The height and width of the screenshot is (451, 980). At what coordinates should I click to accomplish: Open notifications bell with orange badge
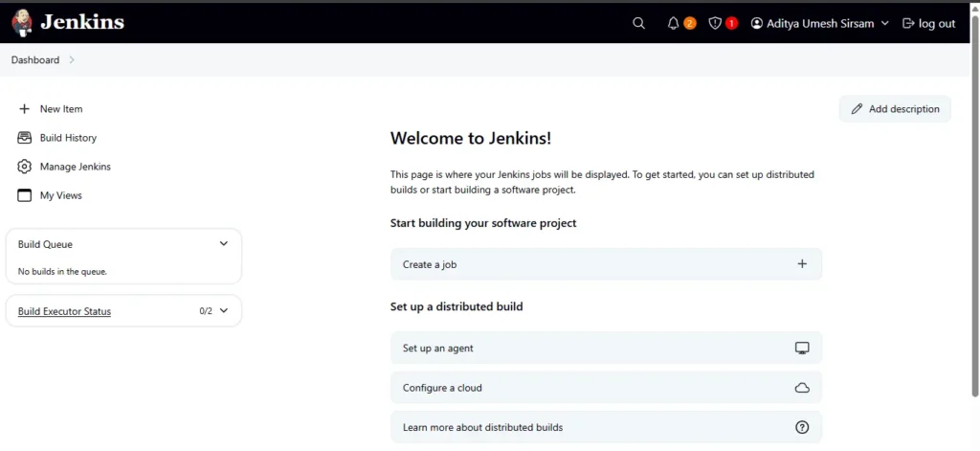point(673,23)
